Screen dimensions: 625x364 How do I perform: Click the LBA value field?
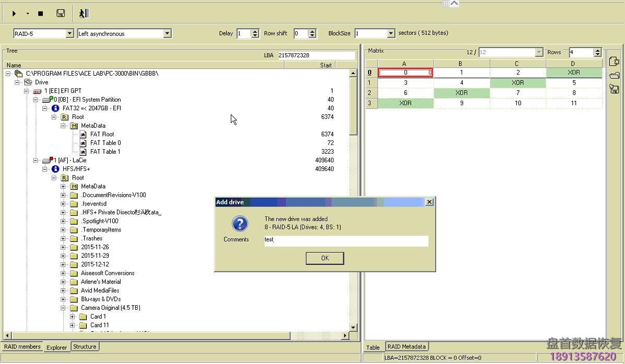[316, 55]
